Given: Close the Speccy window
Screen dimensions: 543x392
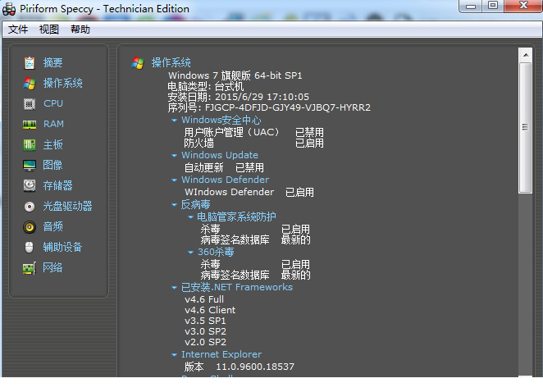Looking at the screenshot, I should pos(523,6).
